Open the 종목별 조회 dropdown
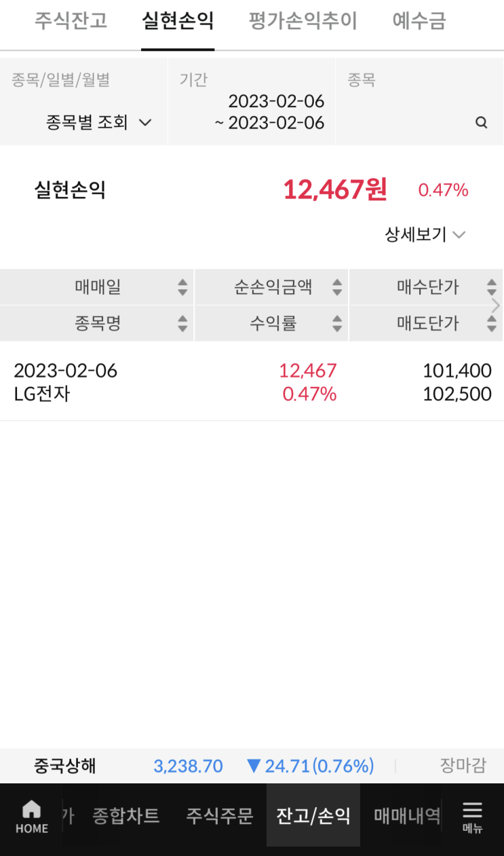 [x=98, y=123]
